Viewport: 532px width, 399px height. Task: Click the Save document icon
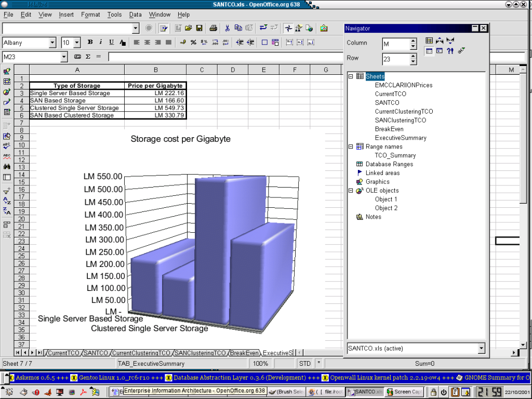199,28
